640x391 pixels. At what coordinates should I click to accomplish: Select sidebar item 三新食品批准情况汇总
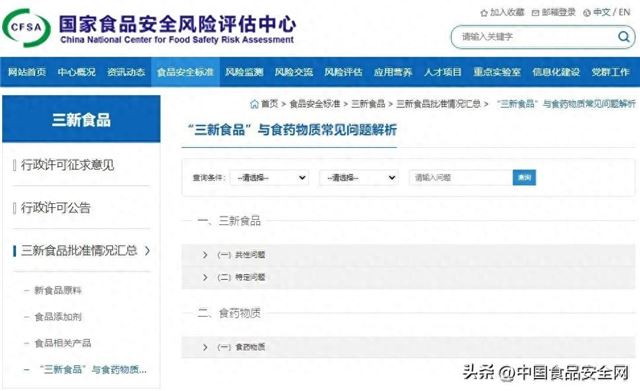coord(79,251)
